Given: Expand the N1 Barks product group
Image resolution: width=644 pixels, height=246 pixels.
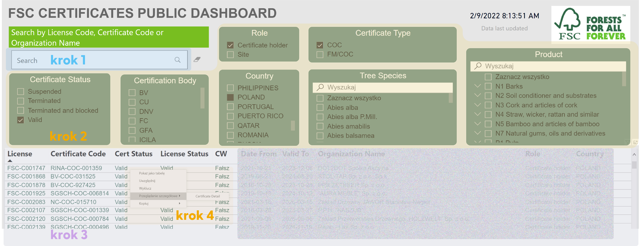Looking at the screenshot, I should (478, 86).
